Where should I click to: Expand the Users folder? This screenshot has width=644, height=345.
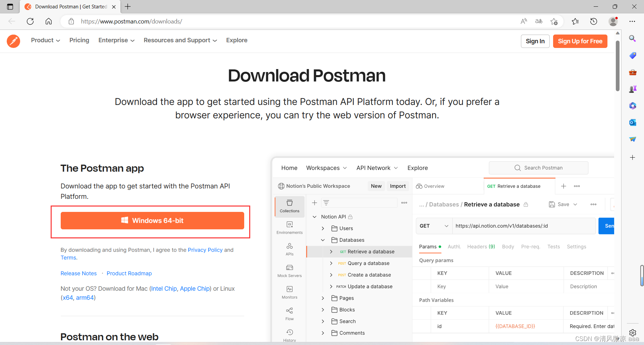click(x=323, y=228)
